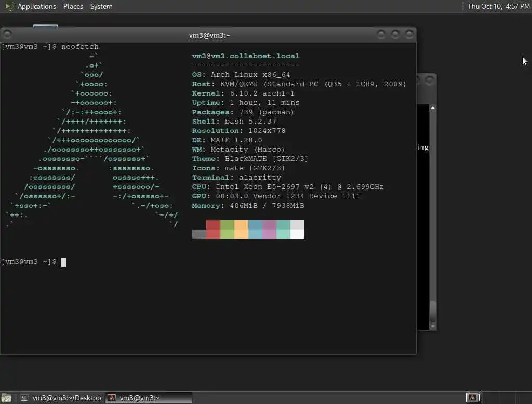Click the yellow-orange block in neofetch color palette
The width and height of the screenshot is (532, 404).
tap(241, 230)
